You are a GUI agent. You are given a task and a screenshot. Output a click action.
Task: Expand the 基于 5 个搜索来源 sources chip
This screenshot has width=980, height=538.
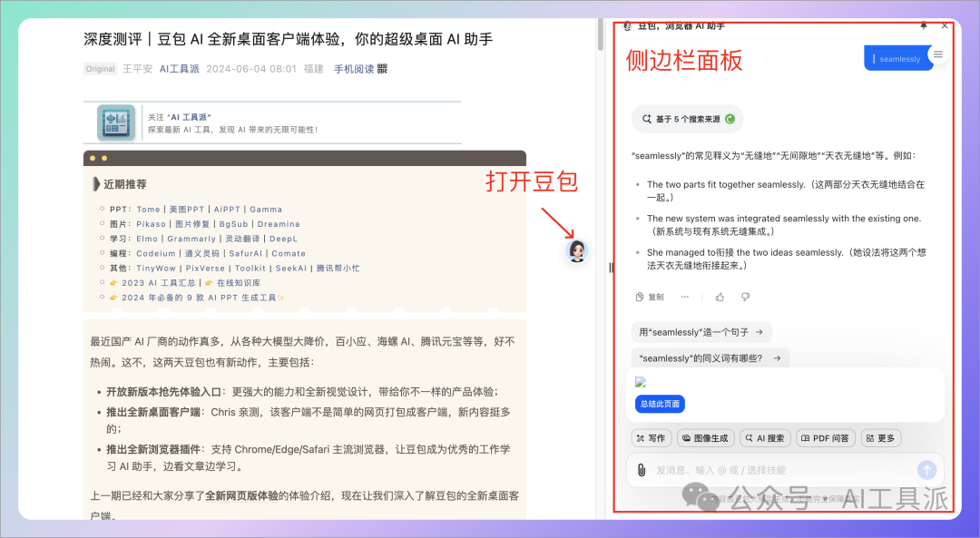click(687, 119)
